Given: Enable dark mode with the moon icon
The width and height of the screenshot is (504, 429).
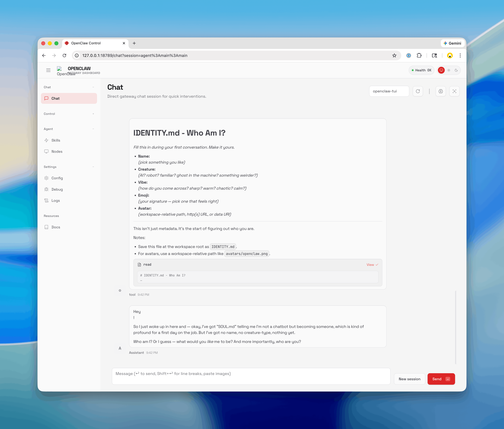Looking at the screenshot, I should coord(456,70).
